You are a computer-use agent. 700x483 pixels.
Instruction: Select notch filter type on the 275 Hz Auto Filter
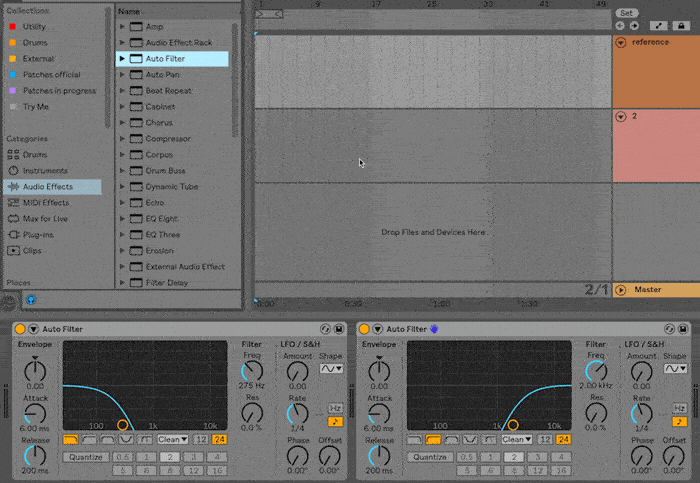(x=126, y=440)
